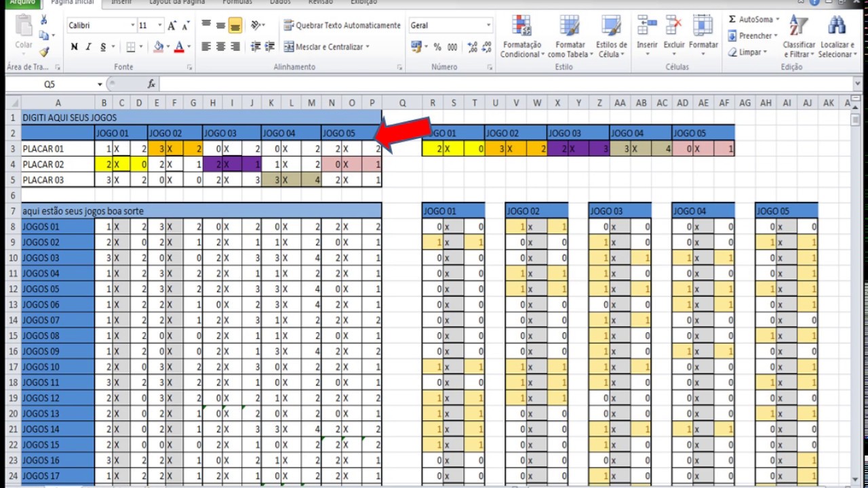Toggle align text left

coord(206,47)
